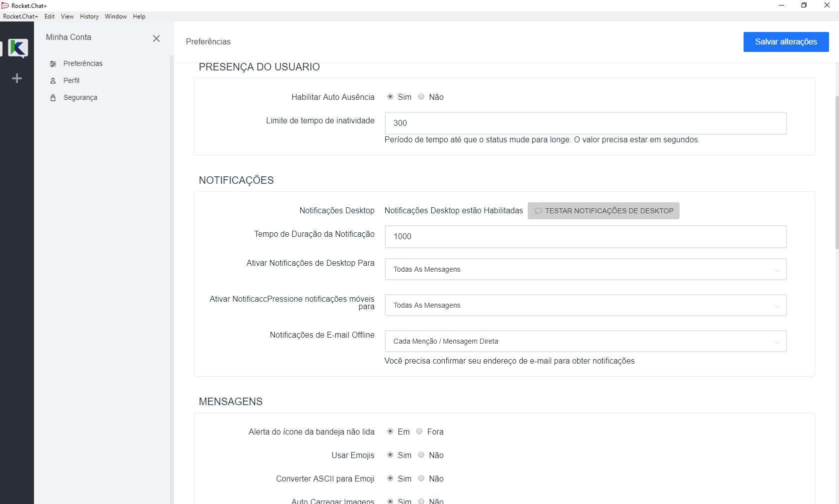Open the View menu in the menu bar
The width and height of the screenshot is (839, 504).
66,16
